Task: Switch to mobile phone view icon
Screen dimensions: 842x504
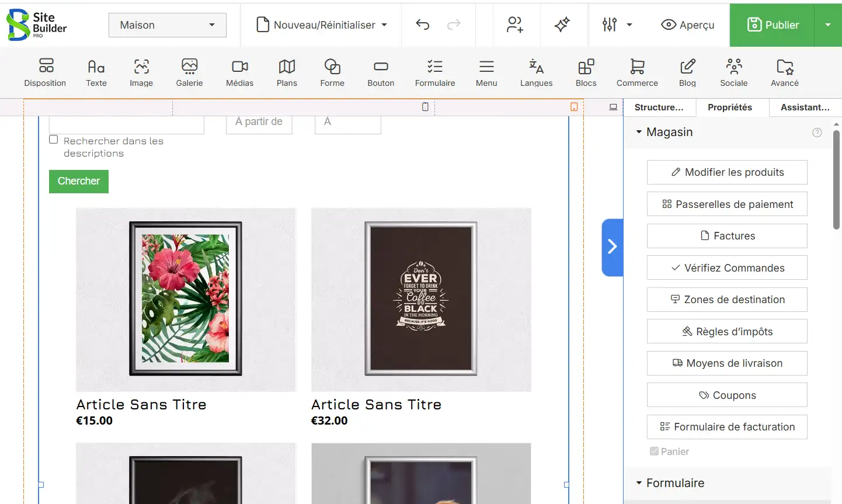Action: 425,107
